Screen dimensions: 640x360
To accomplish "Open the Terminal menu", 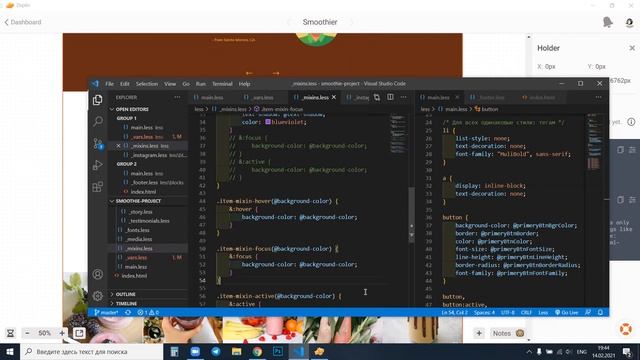I will pos(222,84).
